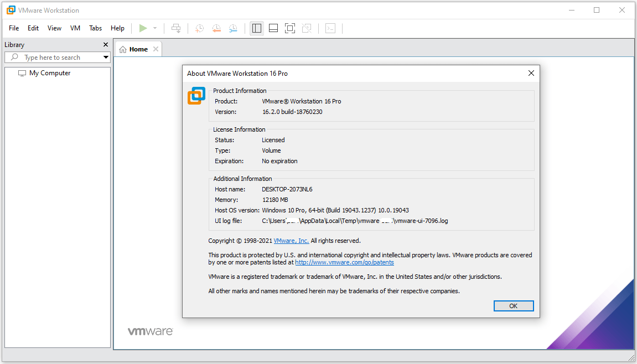Select My Computer in Library tree
Viewport: 637px width, 364px height.
[50, 73]
